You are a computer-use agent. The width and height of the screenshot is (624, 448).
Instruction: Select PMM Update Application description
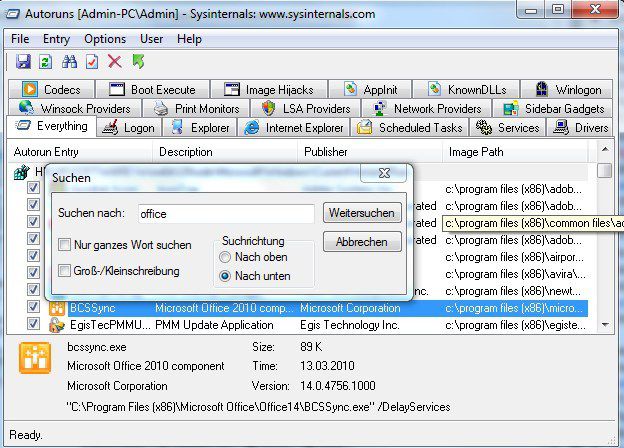(x=214, y=325)
